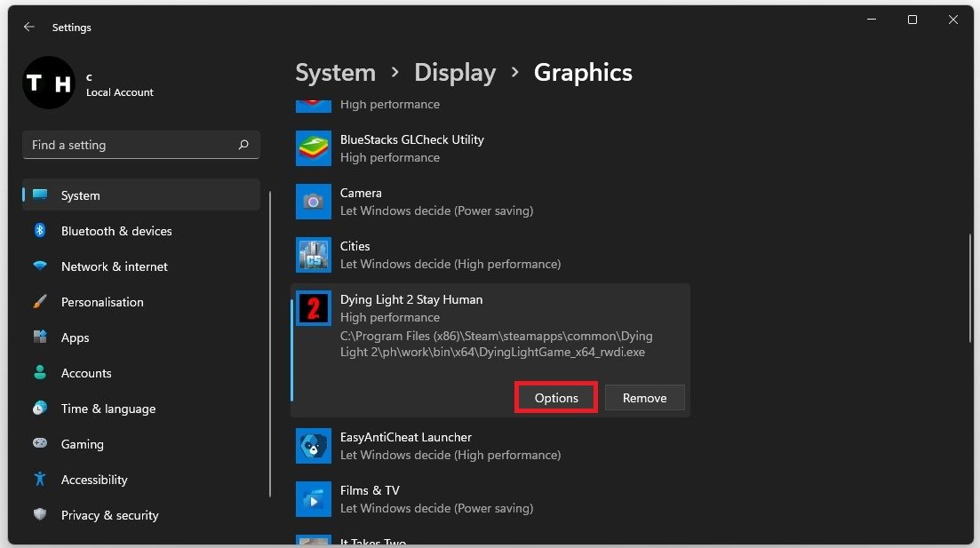
Task: Navigate to Display in the breadcrumb
Action: 455,73
